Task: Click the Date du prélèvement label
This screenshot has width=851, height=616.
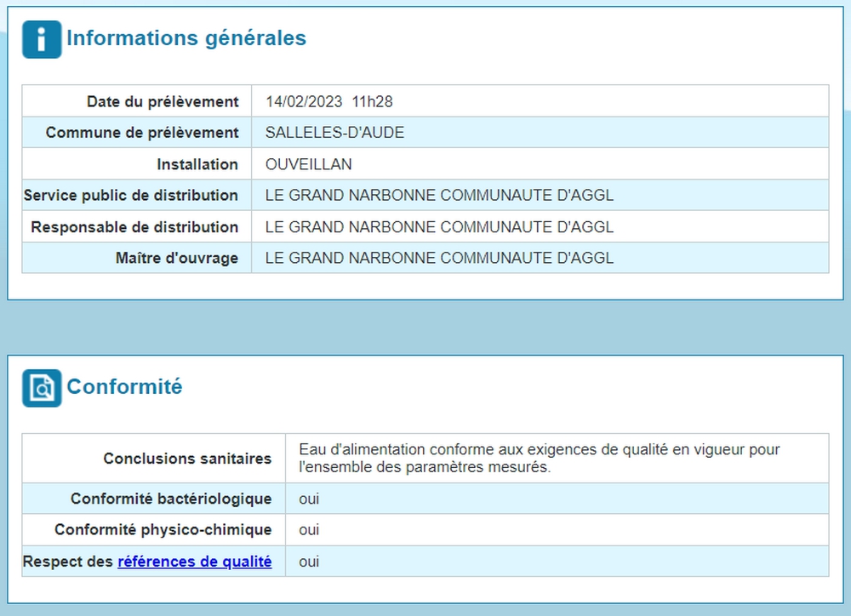Action: (x=163, y=101)
